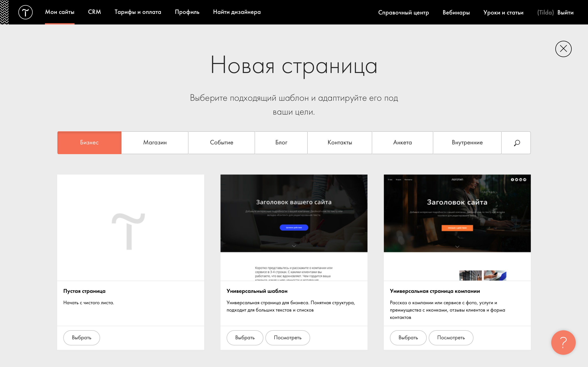This screenshot has width=588, height=367.
Task: Switch to the Магазин category tab
Action: [x=155, y=143]
